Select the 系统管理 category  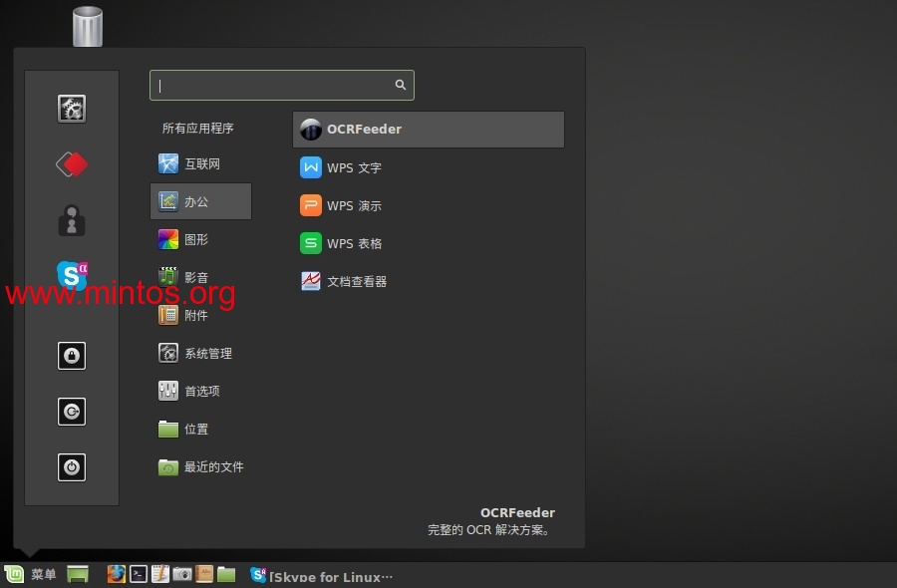(200, 354)
